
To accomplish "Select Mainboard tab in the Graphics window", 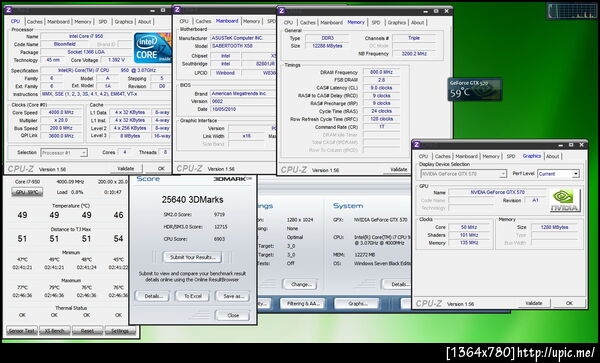I will click(x=466, y=156).
